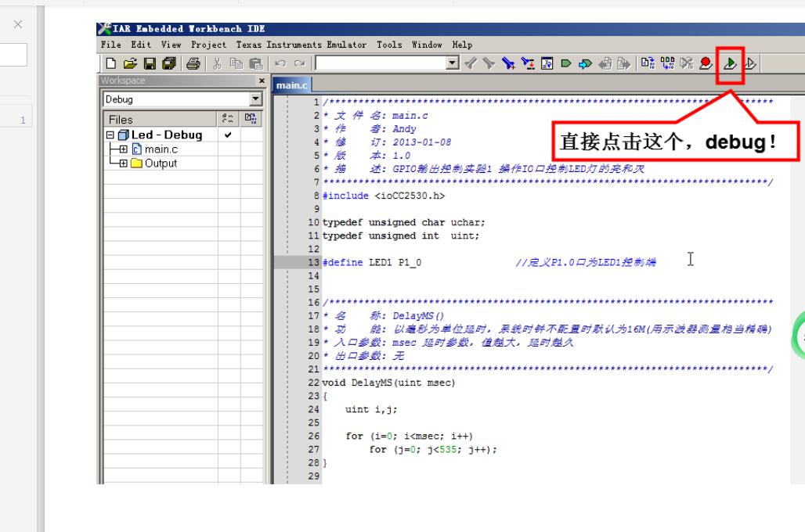Screen dimensions: 805x532
Task: Click the Go To line icon
Action: [x=547, y=63]
